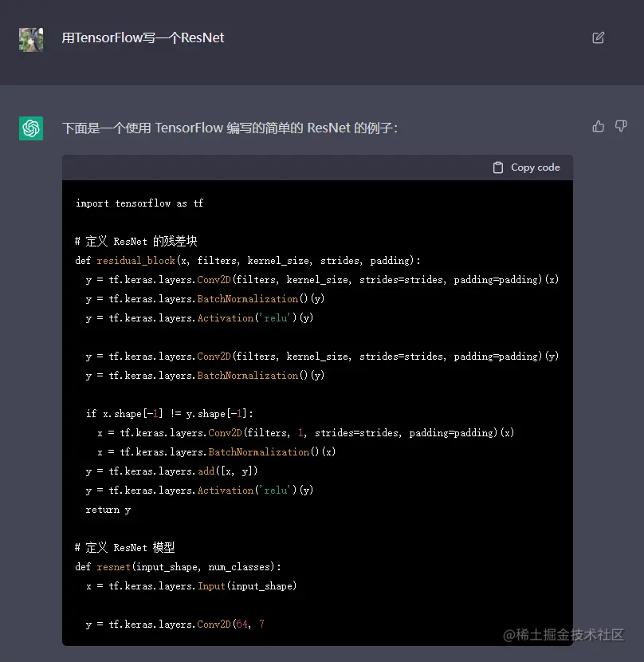Click the 'layers.add([x, y])' line
The height and width of the screenshot is (662, 644).
[172, 471]
